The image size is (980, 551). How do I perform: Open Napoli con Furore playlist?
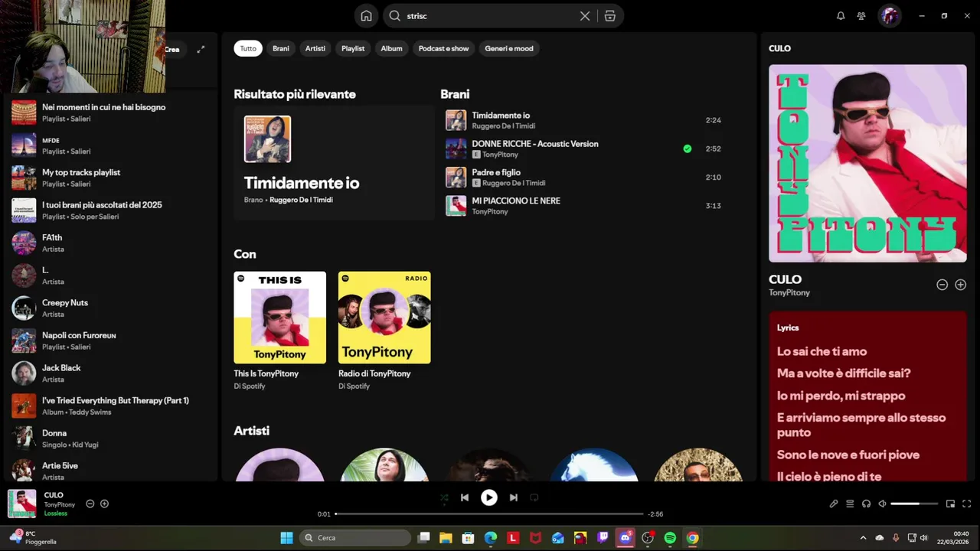(x=111, y=341)
